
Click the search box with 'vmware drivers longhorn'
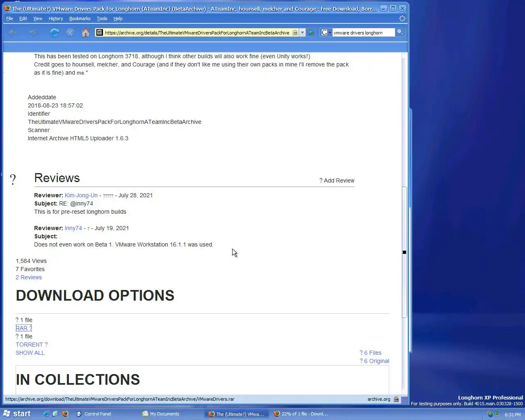[x=363, y=33]
